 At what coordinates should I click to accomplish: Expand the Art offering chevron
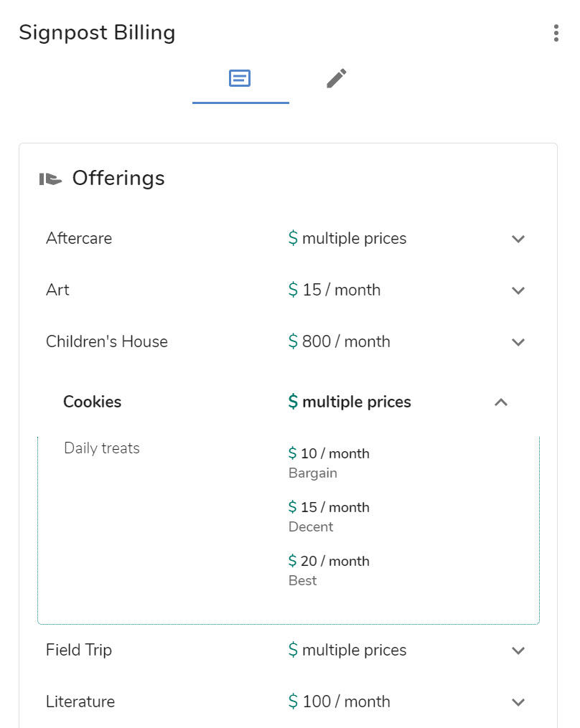[518, 290]
